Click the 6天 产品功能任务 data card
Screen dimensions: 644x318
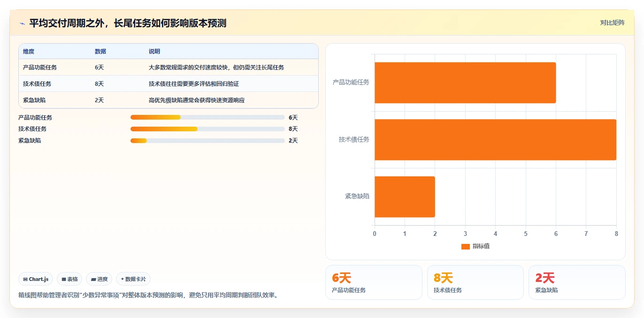coord(374,282)
